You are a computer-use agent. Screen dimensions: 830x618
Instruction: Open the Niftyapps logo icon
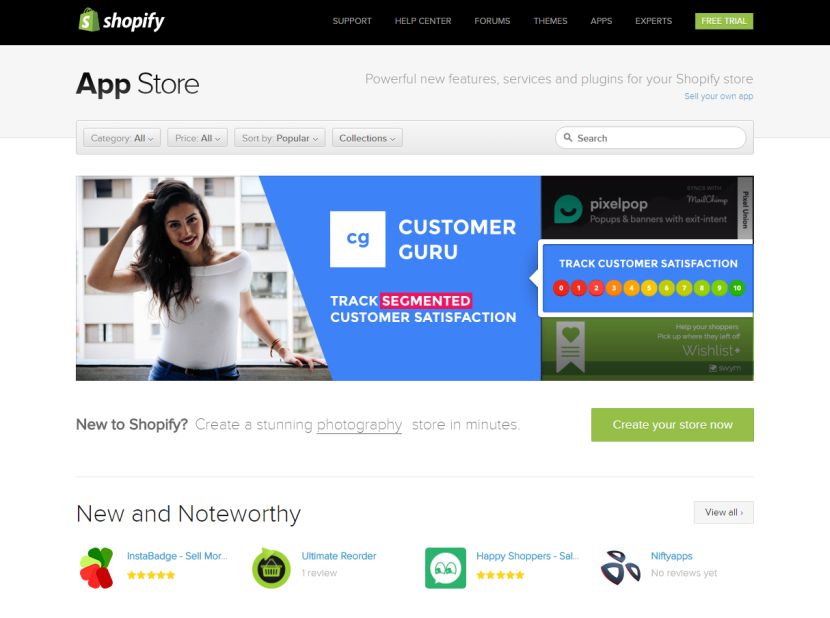(x=620, y=568)
